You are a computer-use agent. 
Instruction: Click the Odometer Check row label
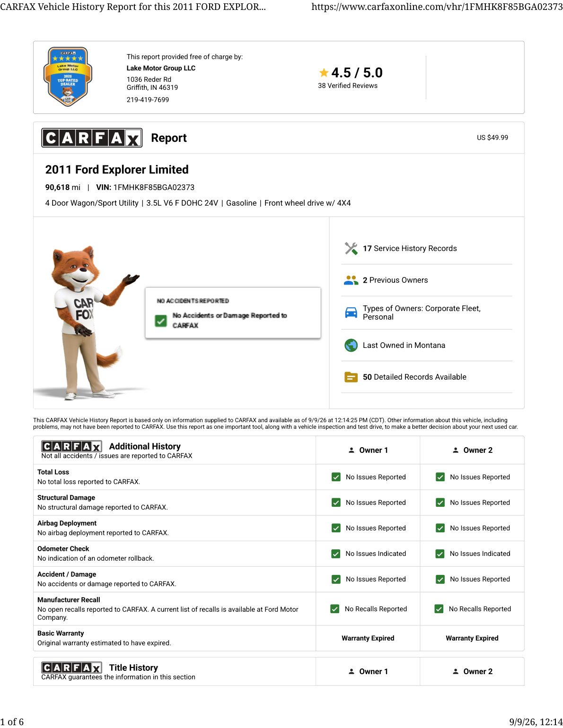tap(63, 549)
